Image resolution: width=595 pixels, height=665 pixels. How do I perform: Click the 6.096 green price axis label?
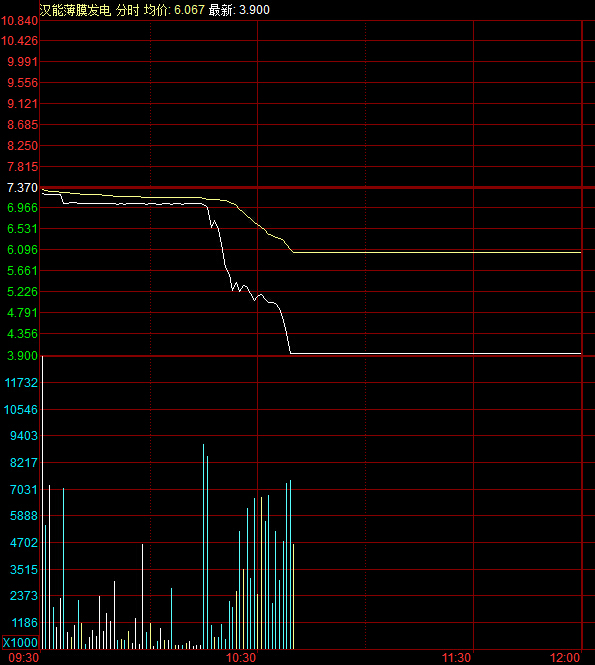click(x=22, y=250)
